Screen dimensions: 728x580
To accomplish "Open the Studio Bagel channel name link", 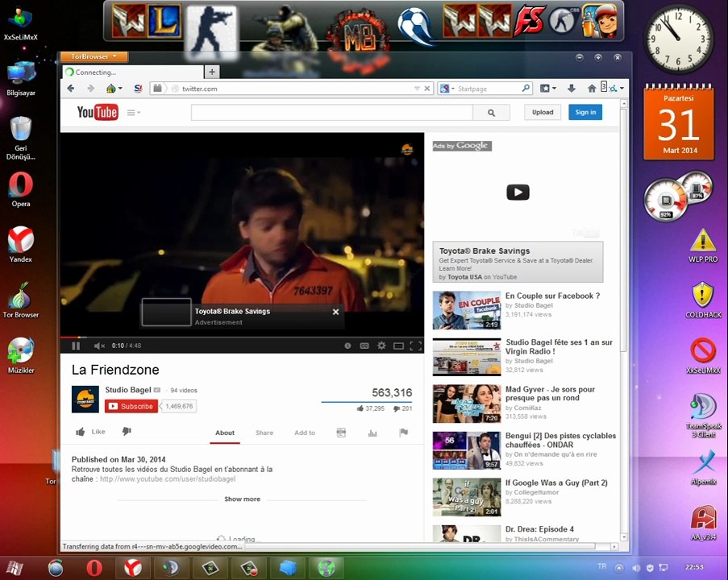I will 128,390.
